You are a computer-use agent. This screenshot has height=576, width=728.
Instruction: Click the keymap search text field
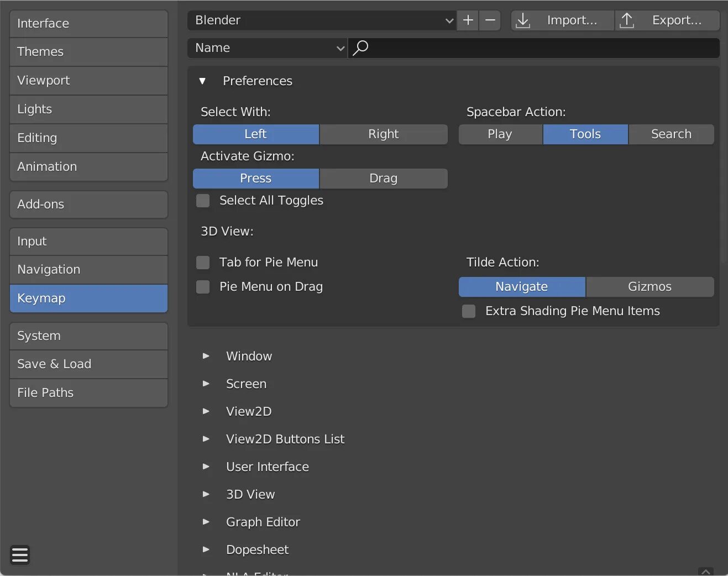tap(542, 48)
